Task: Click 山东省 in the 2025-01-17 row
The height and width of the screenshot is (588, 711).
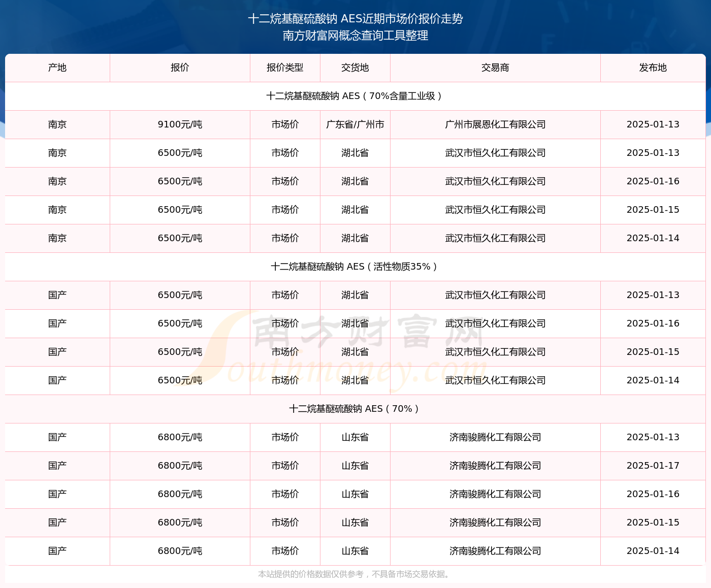Action: [355, 466]
